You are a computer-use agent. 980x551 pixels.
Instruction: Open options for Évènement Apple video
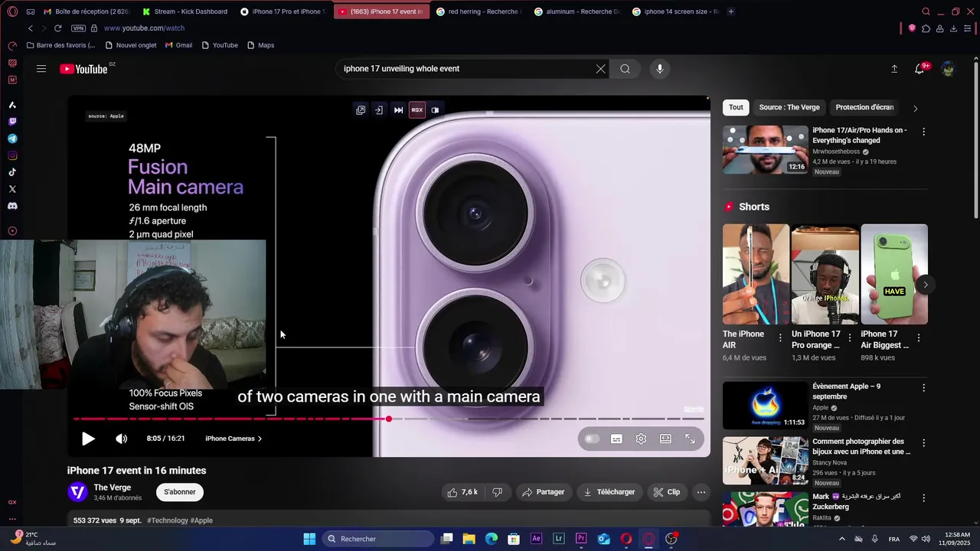923,388
